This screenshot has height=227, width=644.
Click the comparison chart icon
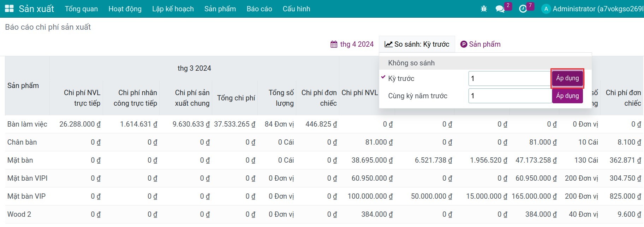tap(388, 44)
